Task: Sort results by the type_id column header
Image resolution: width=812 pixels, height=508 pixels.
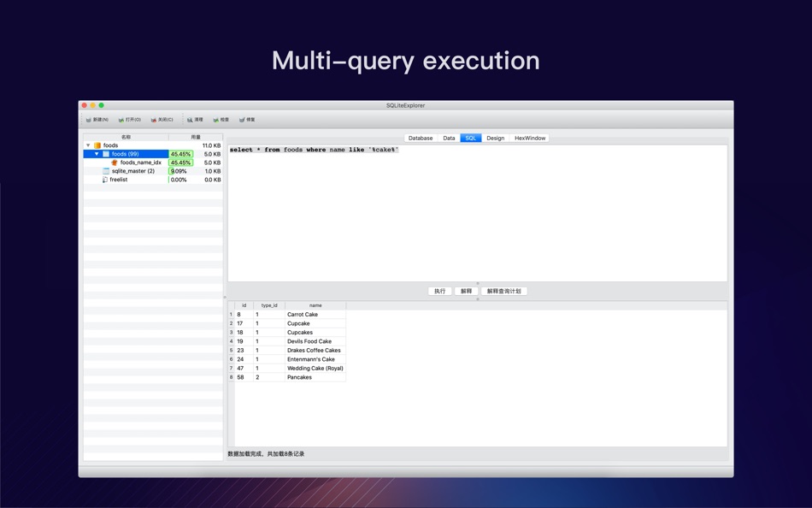Action: 269,306
